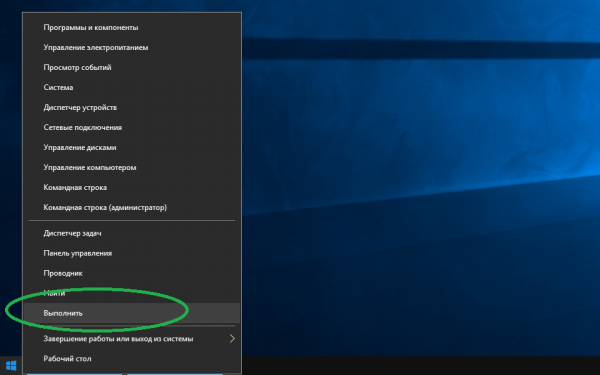Open Управление компьютером
Image resolution: width=600 pixels, height=375 pixels.
tap(132, 167)
